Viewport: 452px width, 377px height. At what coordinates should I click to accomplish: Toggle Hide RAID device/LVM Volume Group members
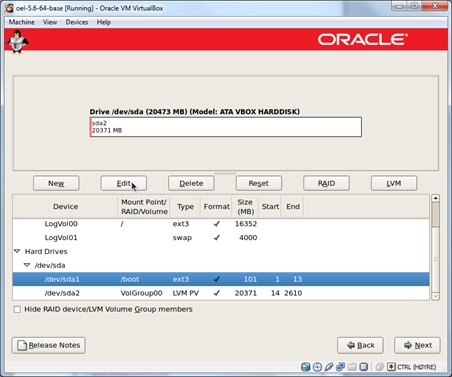click(17, 309)
